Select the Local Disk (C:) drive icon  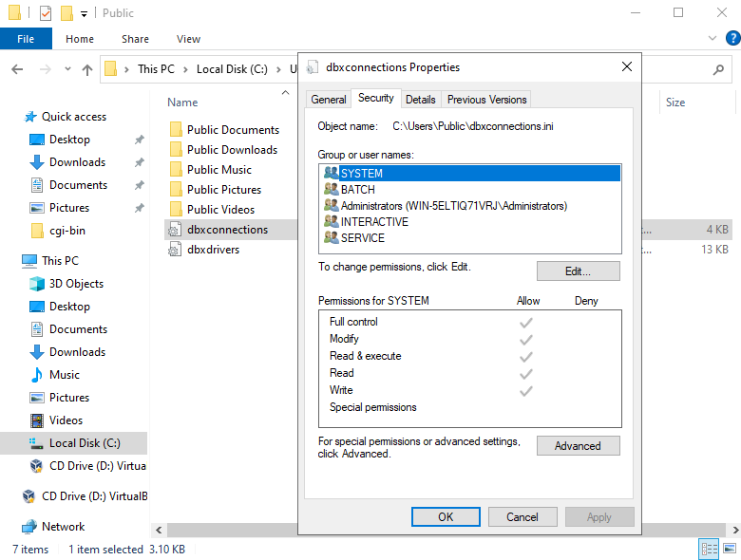pyautogui.click(x=37, y=443)
